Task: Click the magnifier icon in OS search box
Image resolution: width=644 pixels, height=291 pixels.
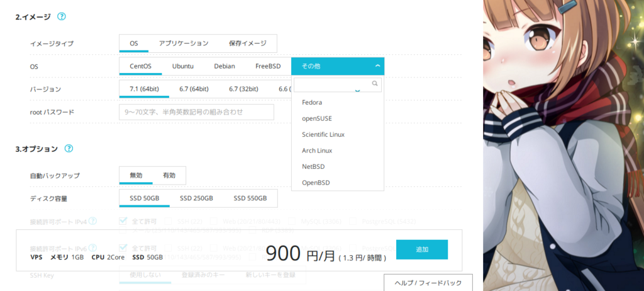Action: pyautogui.click(x=375, y=83)
